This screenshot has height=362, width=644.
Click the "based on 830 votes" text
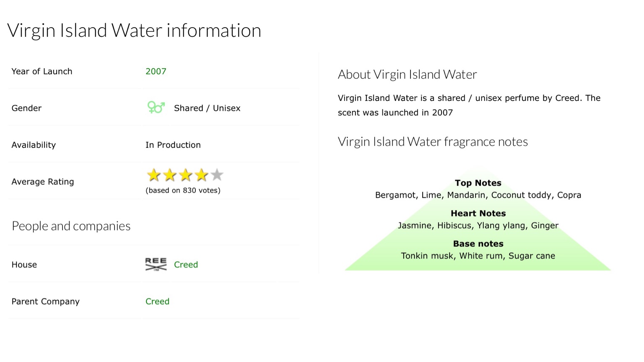click(183, 190)
